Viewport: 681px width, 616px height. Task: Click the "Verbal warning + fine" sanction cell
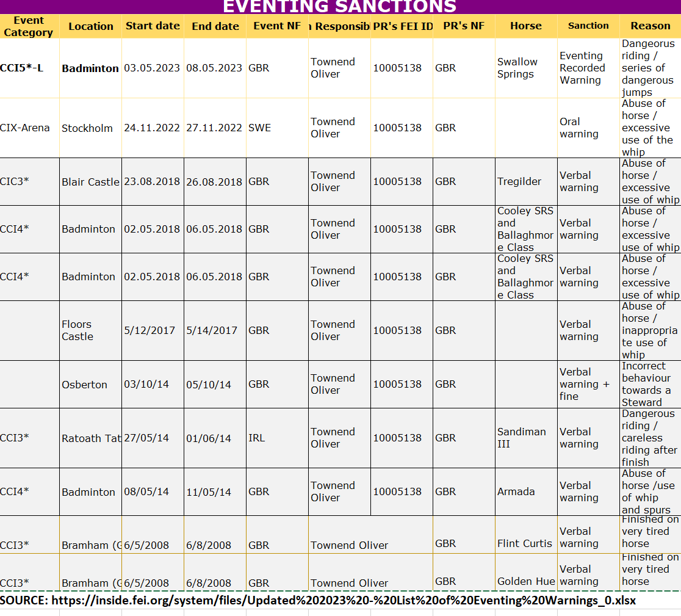[588, 385]
